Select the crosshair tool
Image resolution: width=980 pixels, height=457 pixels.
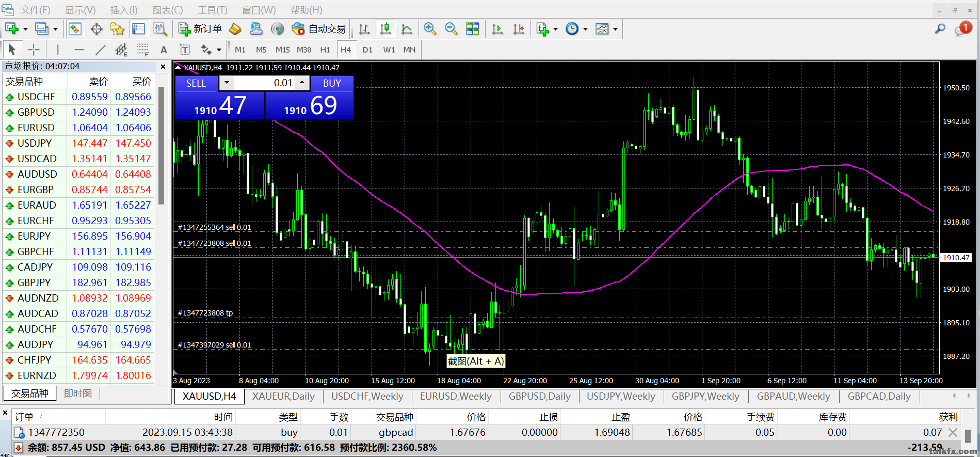(34, 50)
